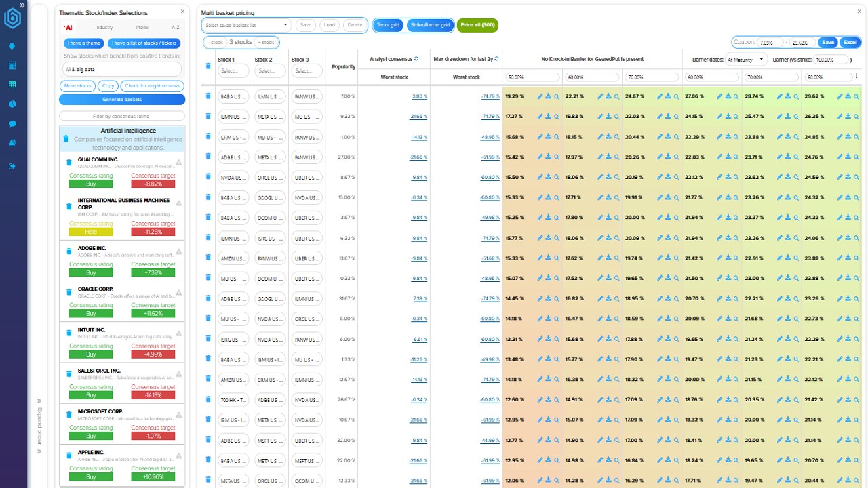868x488 pixels.
Task: Open the calculator icon in left sidebar
Action: click(12, 66)
